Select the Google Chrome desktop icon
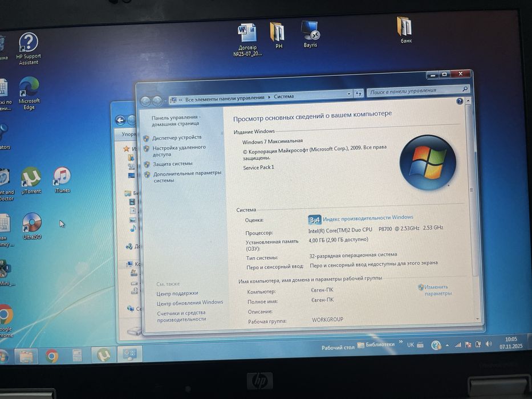The height and width of the screenshot is (399, 532). pos(6,320)
